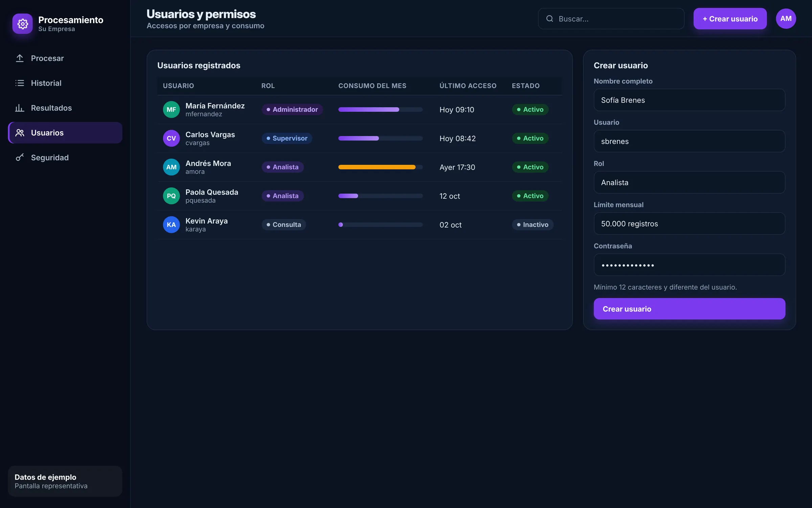Image resolution: width=812 pixels, height=508 pixels.
Task: Click Andrés Mora's AM avatar in table
Action: 171,167
